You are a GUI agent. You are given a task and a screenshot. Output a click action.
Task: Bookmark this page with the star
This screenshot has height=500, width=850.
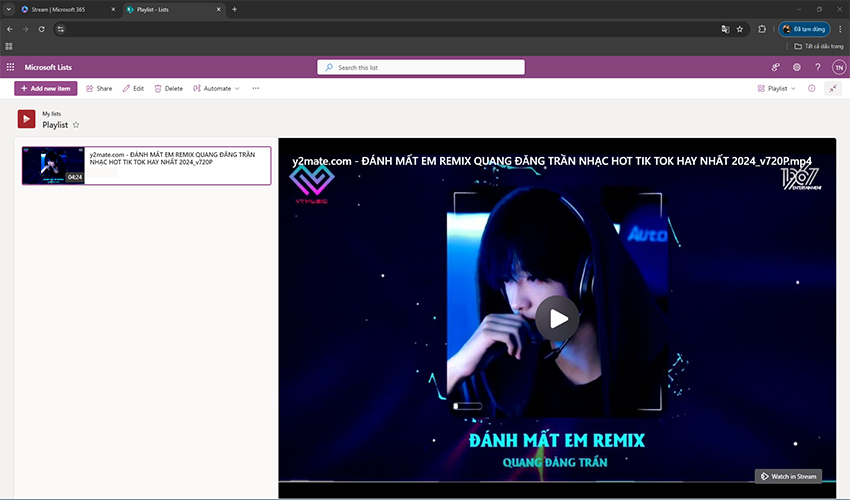(x=740, y=29)
